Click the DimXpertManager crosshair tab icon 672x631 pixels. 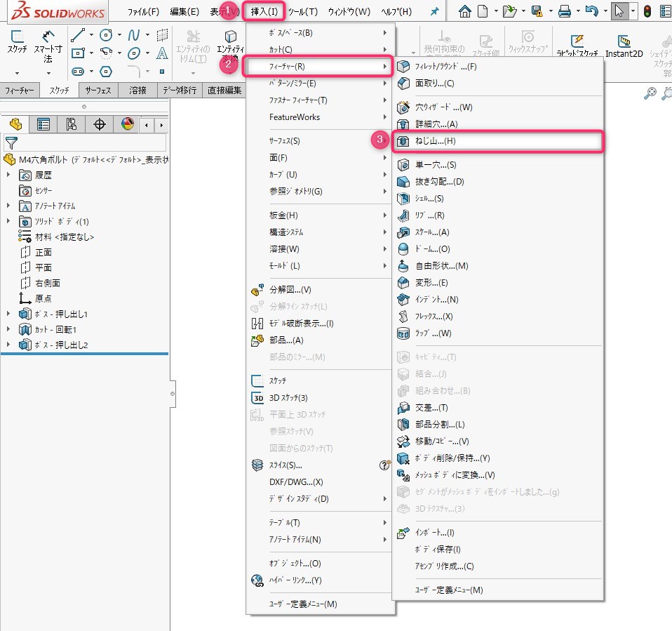pos(100,124)
